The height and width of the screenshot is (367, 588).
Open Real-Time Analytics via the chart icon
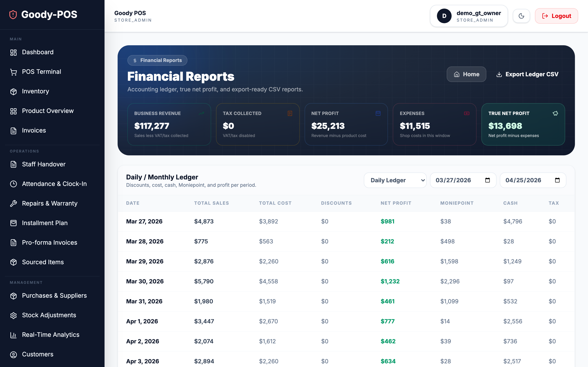(13, 334)
